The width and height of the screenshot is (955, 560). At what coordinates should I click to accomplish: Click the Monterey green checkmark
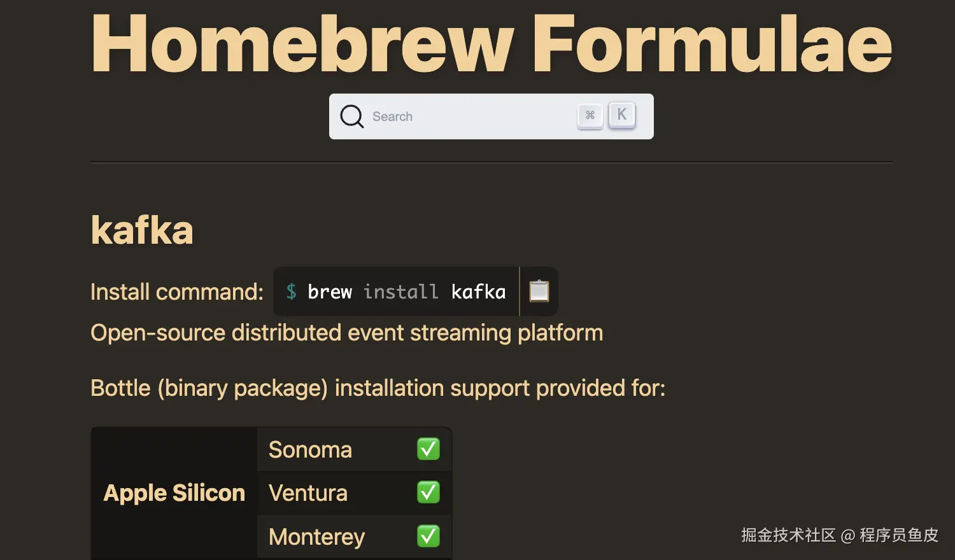point(428,536)
